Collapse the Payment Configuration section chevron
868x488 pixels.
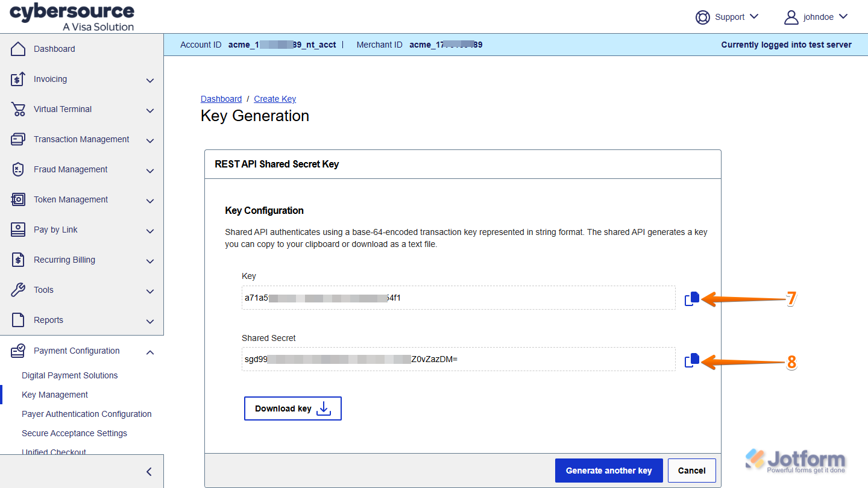150,352
